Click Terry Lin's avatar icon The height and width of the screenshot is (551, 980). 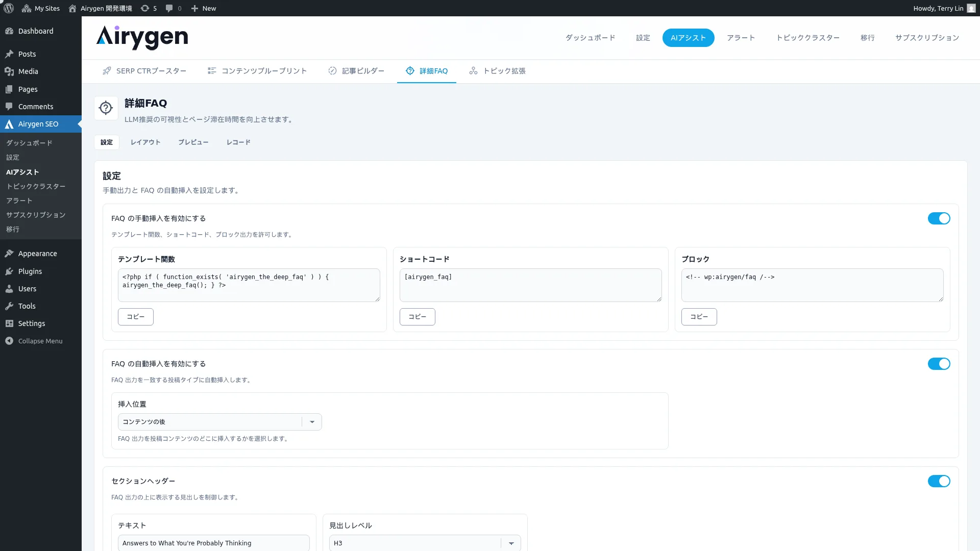[971, 8]
